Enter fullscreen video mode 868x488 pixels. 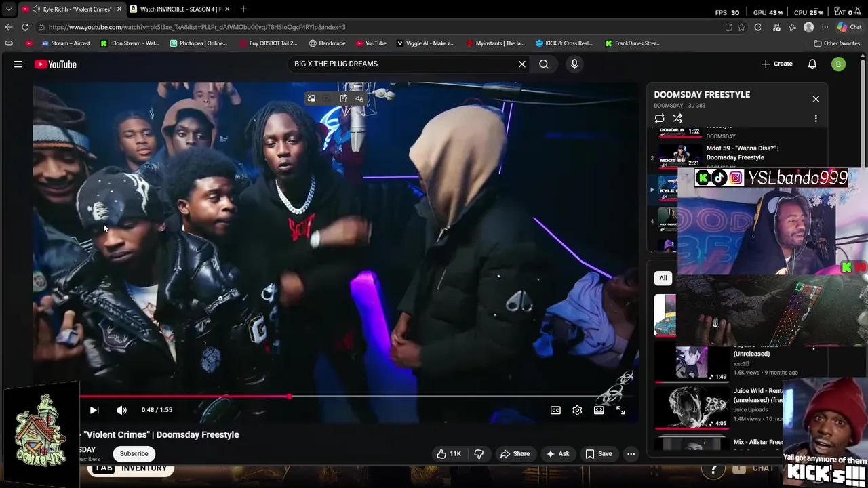coord(620,410)
